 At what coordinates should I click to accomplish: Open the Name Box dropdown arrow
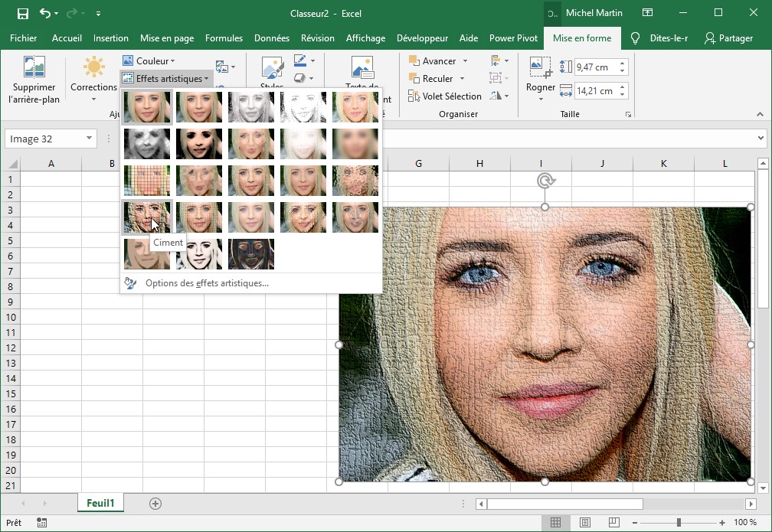(x=90, y=139)
